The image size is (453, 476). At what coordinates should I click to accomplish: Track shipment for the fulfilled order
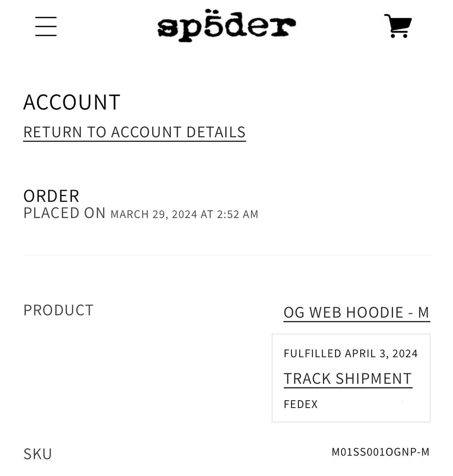point(348,379)
